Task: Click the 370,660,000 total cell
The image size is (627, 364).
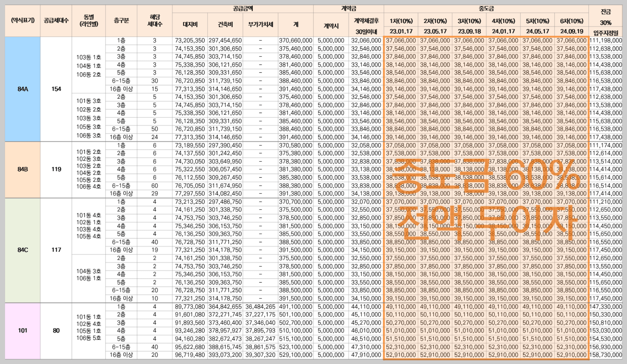Action: 296,41
